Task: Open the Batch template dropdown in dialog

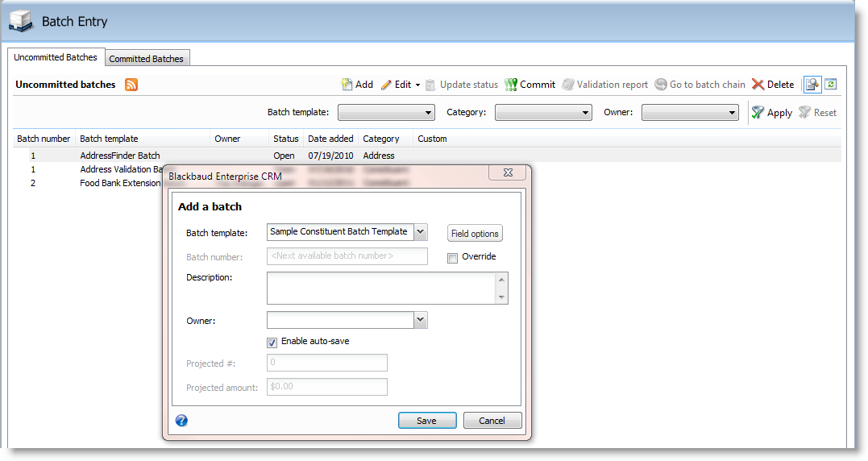Action: click(x=421, y=232)
